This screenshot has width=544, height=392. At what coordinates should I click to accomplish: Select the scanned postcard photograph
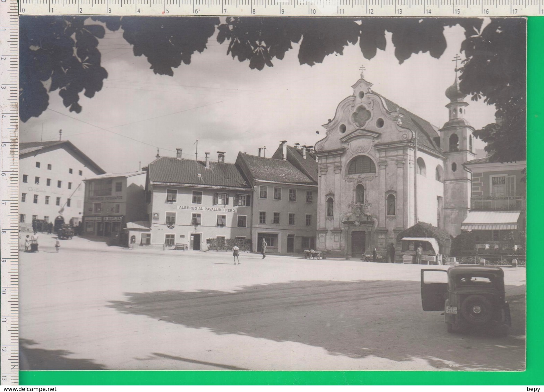(273, 193)
